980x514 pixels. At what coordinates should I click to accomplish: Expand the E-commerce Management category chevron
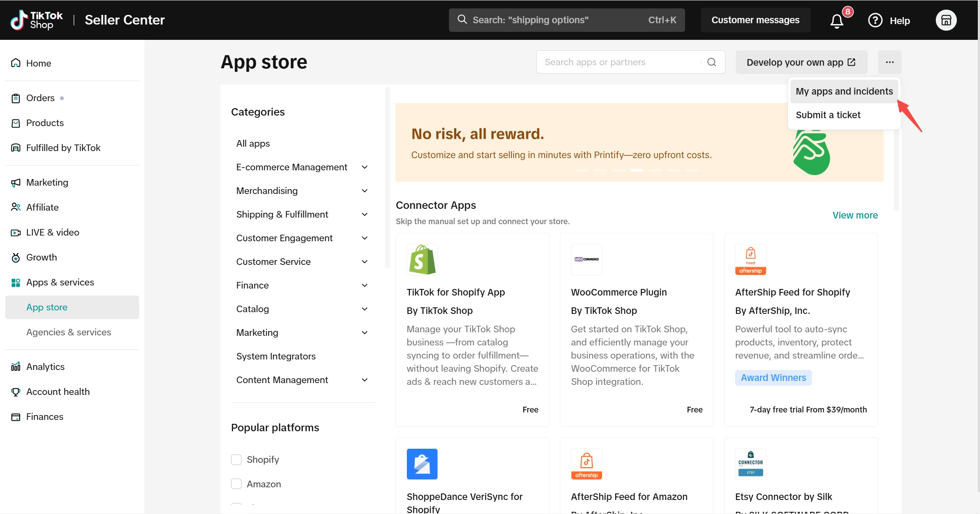(364, 167)
